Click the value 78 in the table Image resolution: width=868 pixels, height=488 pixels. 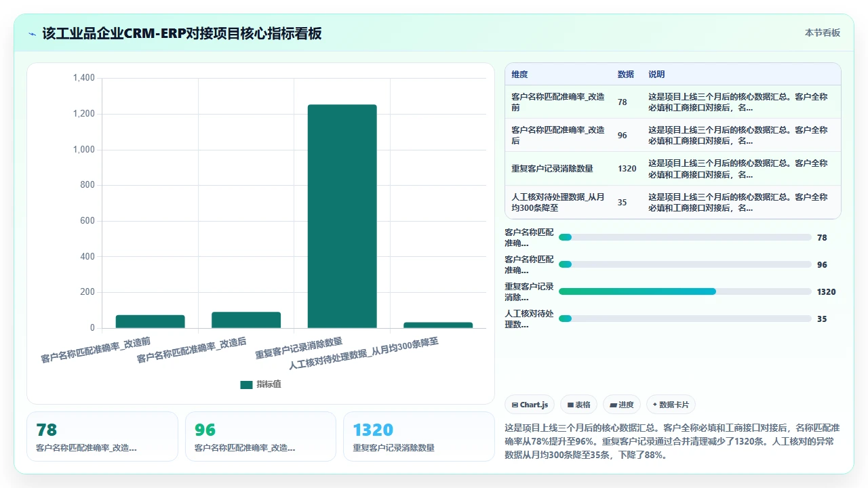point(623,102)
